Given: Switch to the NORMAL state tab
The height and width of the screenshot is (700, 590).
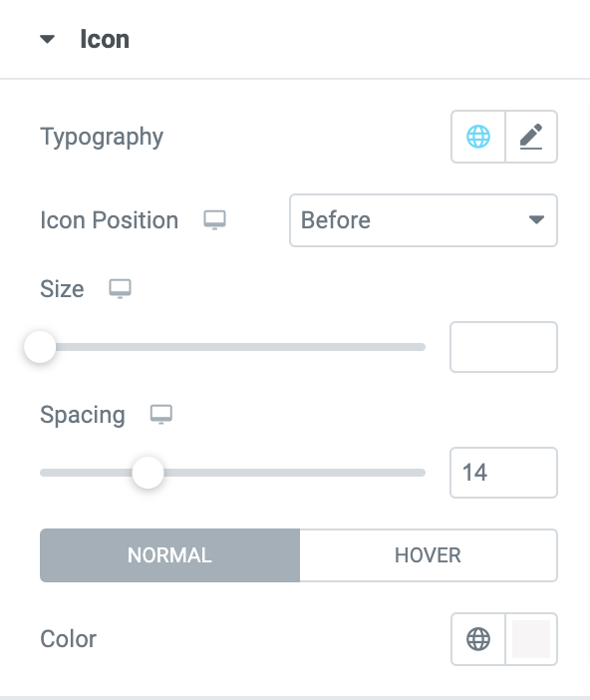Looking at the screenshot, I should (169, 555).
